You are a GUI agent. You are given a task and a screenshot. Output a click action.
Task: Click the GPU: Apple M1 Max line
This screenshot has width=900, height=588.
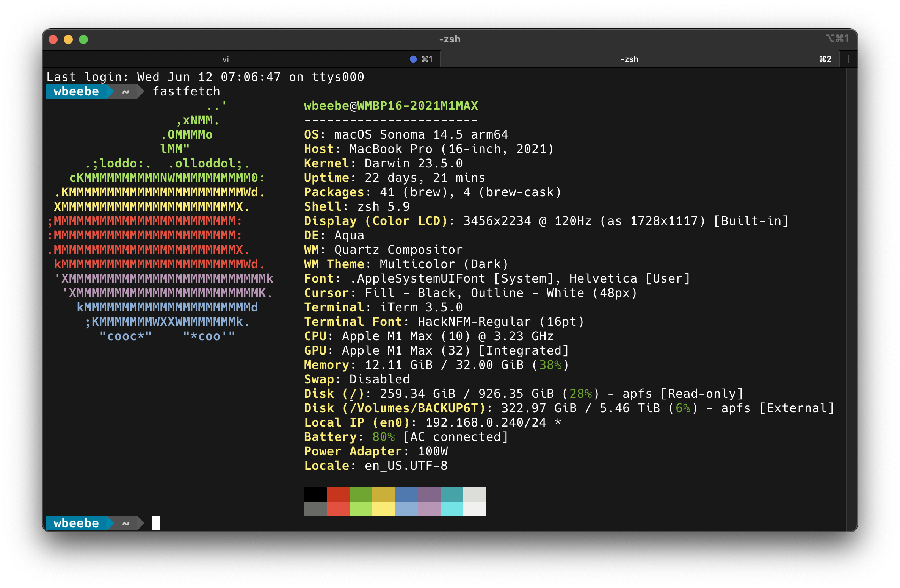click(436, 350)
